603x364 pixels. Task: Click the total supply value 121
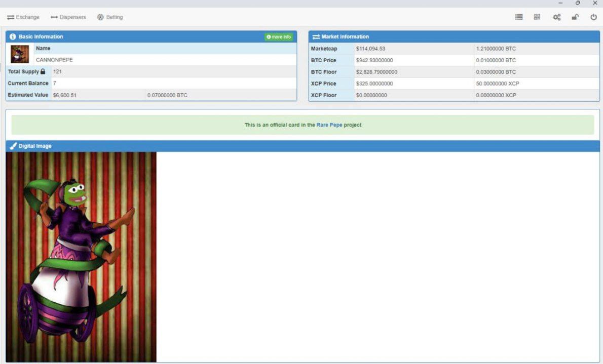coord(57,71)
